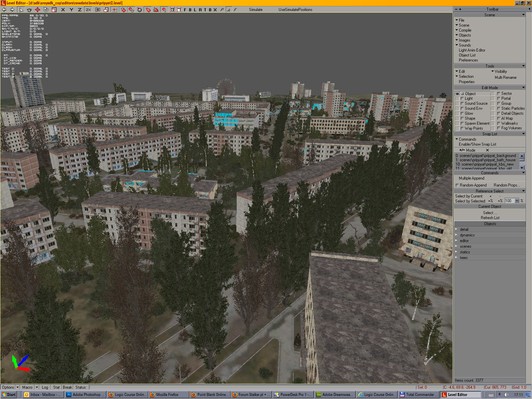Activate the Add object teapot tool
Viewport: 532px width, 399px height.
29,10
